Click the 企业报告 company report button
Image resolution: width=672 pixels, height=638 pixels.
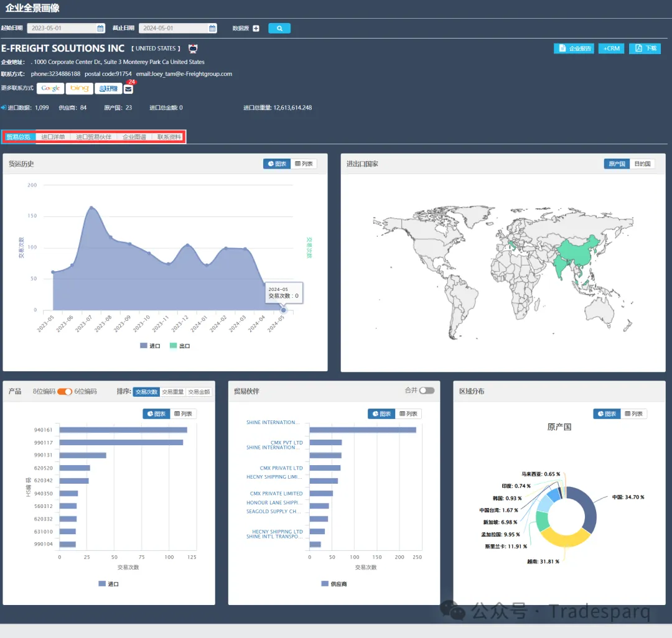pos(574,49)
